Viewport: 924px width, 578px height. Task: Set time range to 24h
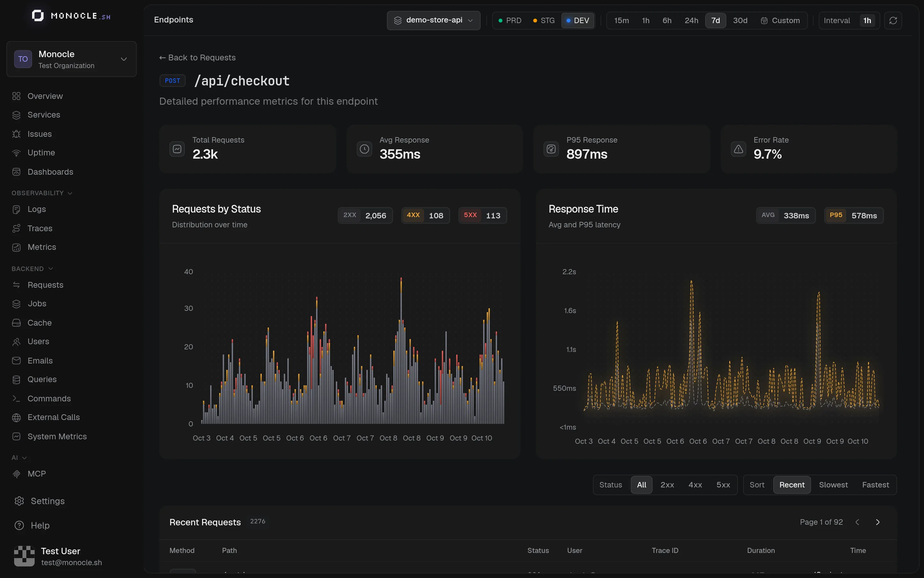(691, 20)
